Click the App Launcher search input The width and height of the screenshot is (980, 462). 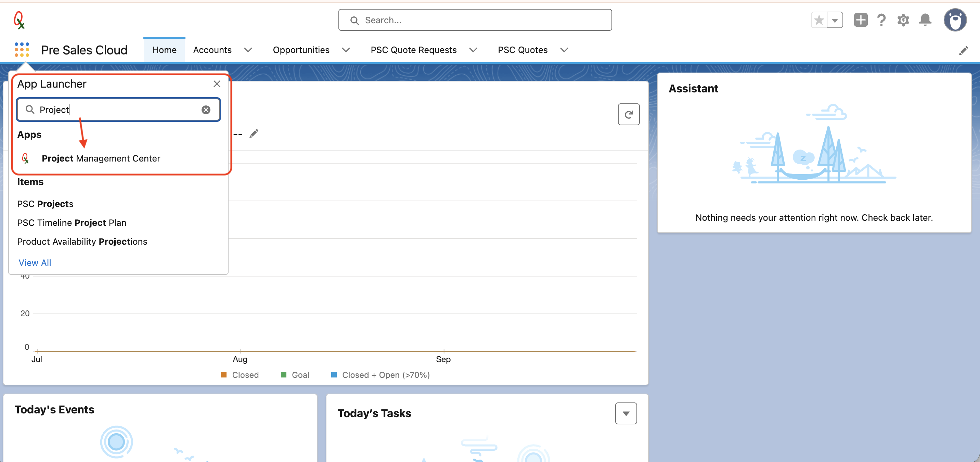[118, 110]
